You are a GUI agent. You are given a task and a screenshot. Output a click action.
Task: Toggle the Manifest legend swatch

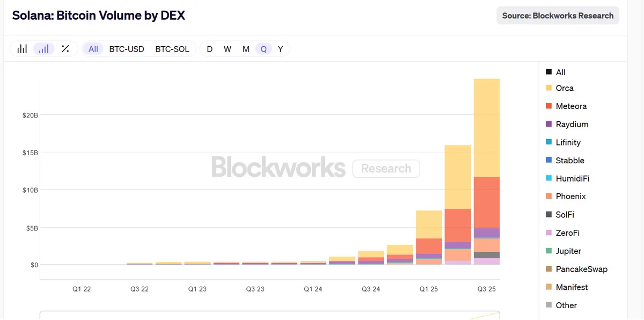click(548, 287)
